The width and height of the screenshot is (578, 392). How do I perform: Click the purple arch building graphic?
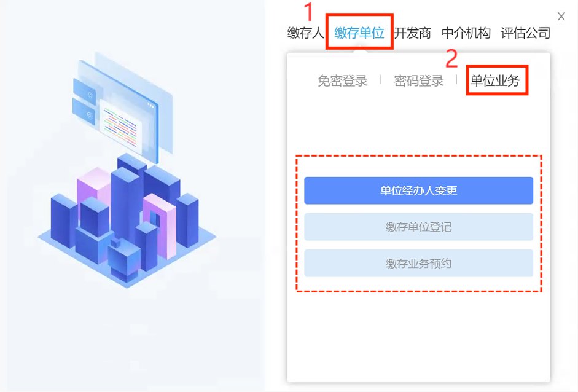[x=160, y=225]
